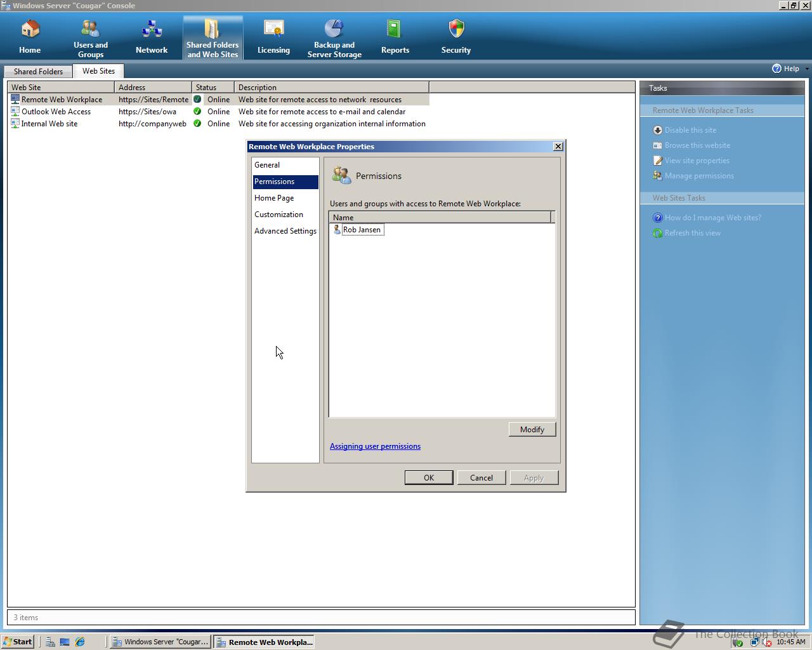Click Refresh this view icon
Screen dimensions: 812x650
658,233
